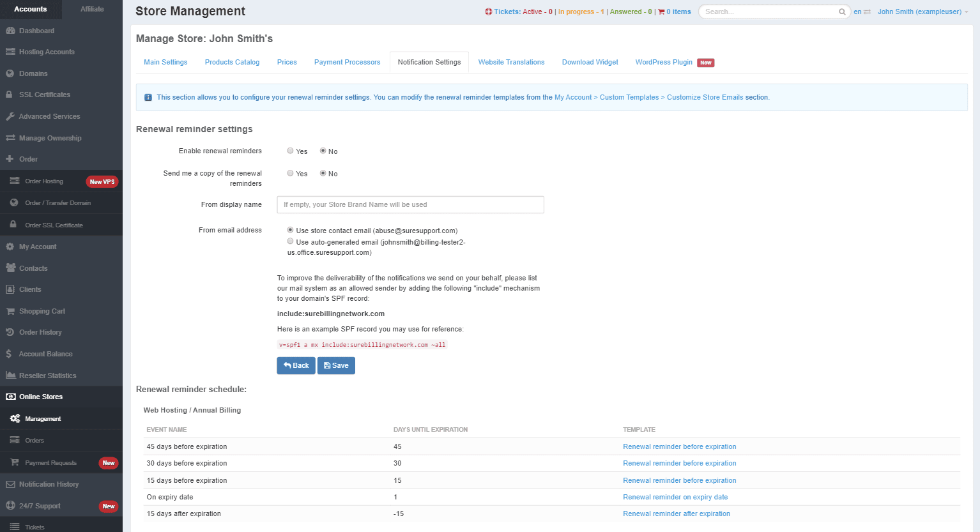Focus the From display name field
This screenshot has height=532, width=980.
pyautogui.click(x=410, y=204)
